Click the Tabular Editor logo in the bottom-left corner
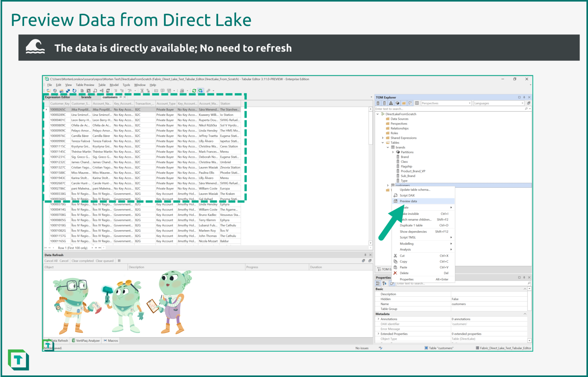 pos(18,360)
